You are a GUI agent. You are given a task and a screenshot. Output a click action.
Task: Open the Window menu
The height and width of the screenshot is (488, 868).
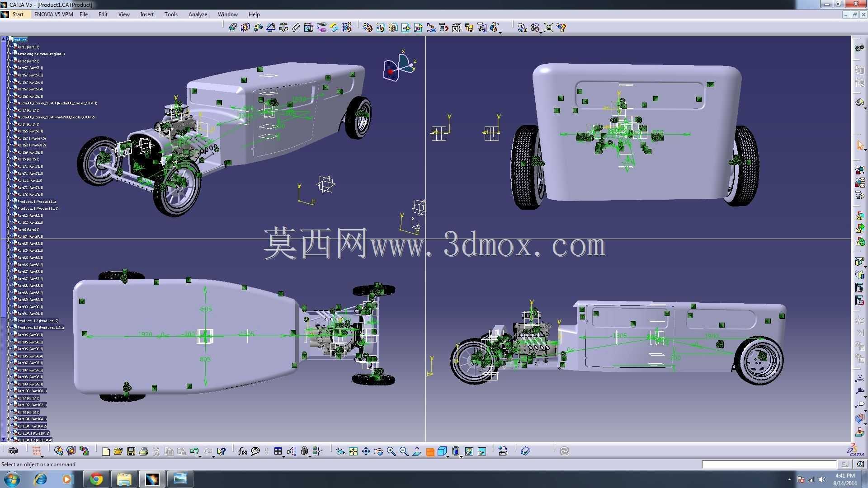click(x=227, y=14)
